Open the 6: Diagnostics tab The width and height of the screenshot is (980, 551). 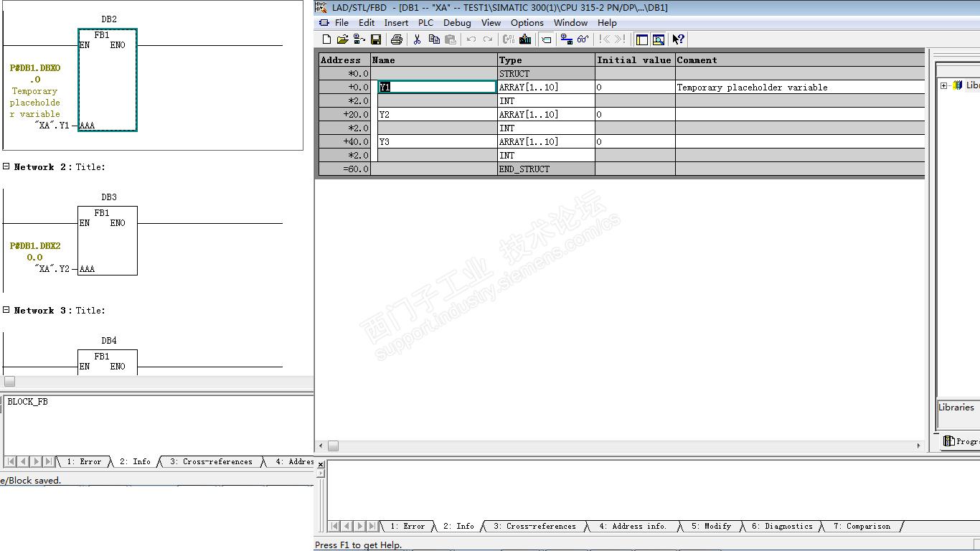[782, 526]
